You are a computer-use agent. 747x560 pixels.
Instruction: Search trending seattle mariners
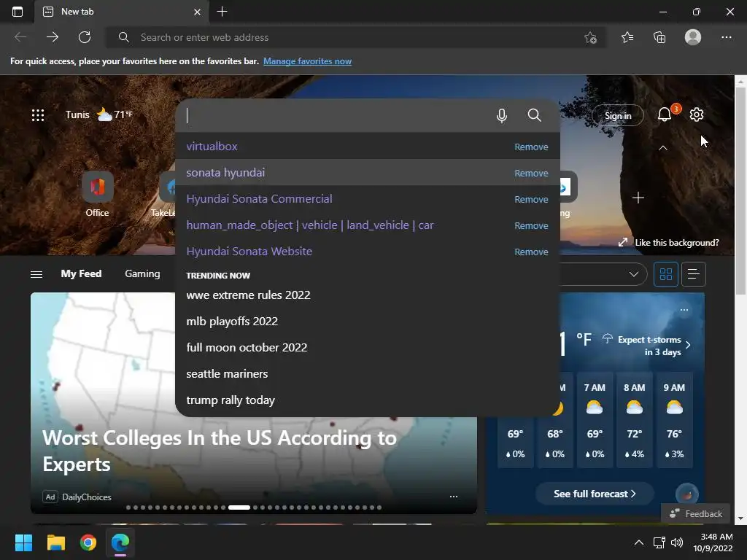pos(368,374)
